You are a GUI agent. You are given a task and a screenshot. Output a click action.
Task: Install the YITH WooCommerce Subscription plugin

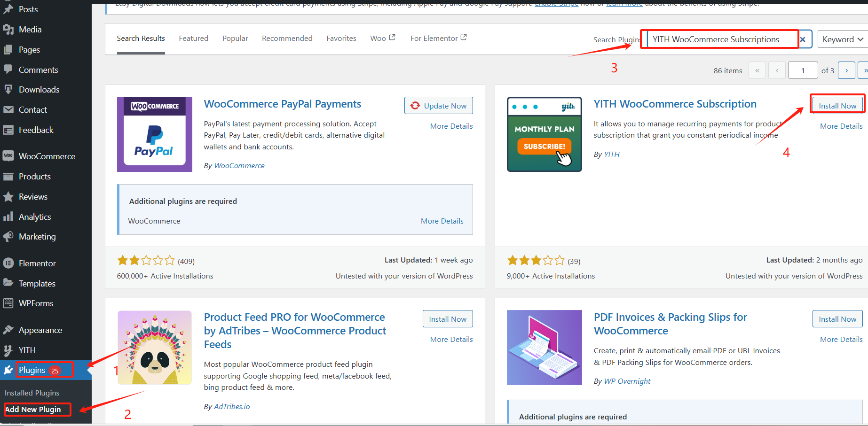coord(837,105)
